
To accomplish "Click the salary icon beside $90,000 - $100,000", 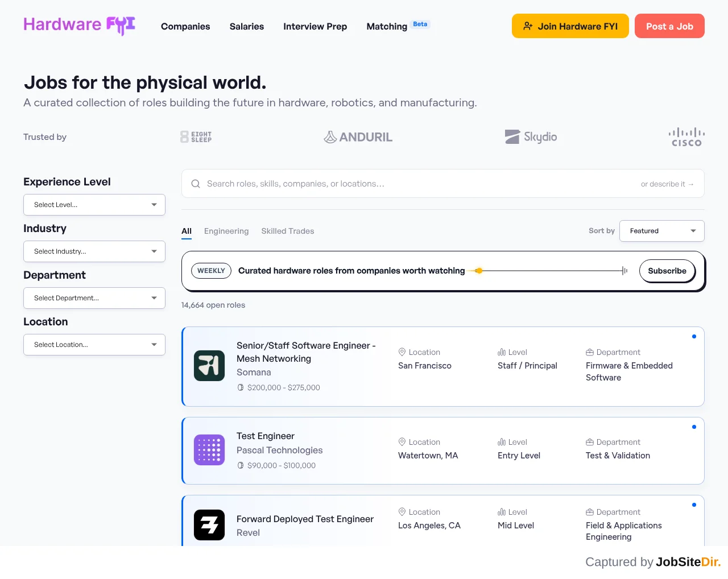I will [x=241, y=465].
